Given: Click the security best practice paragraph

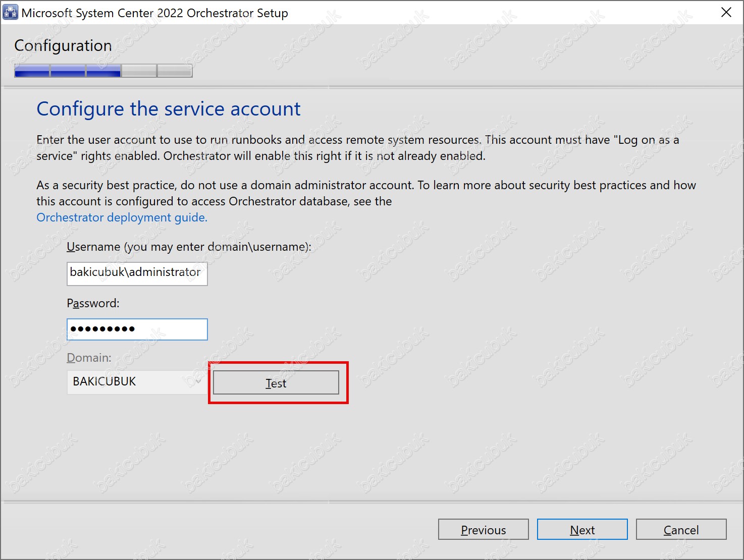Looking at the screenshot, I should tap(366, 193).
